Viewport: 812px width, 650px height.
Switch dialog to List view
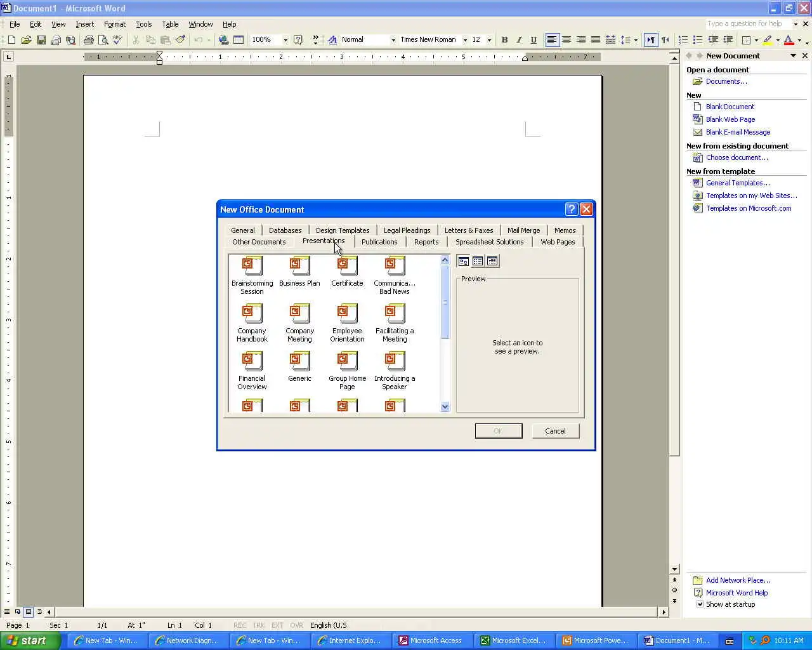click(x=478, y=261)
